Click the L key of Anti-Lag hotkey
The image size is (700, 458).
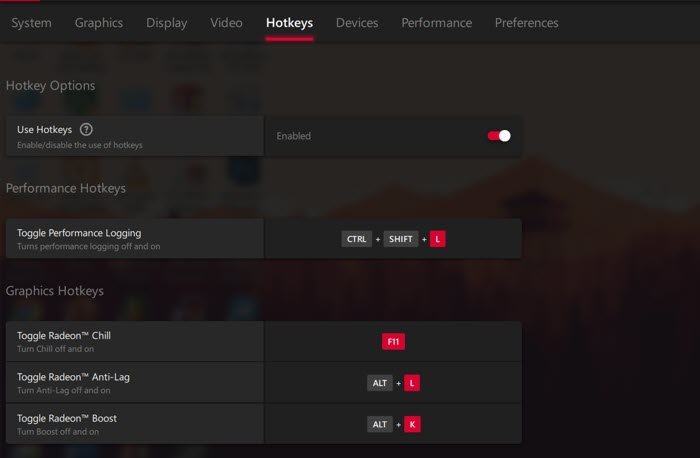click(x=412, y=383)
